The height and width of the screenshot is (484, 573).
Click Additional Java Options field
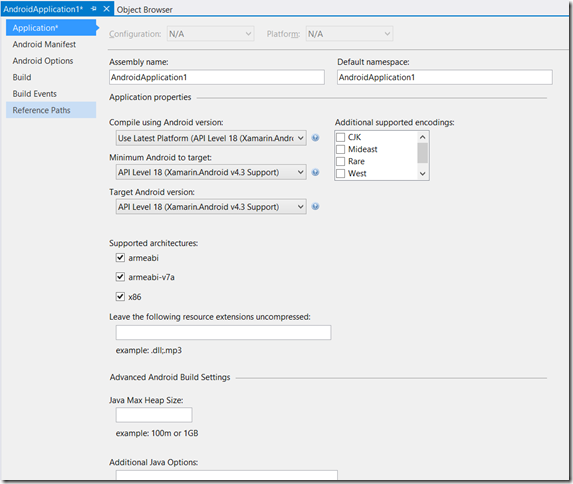(x=227, y=474)
